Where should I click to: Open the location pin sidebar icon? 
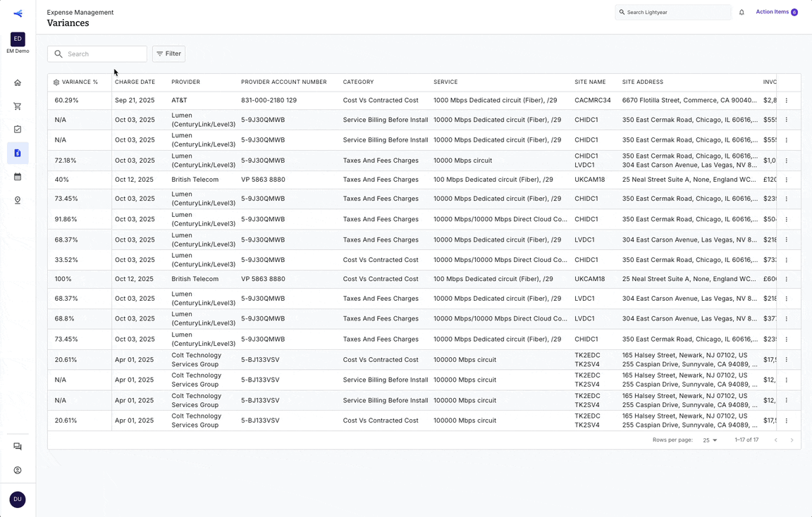(x=18, y=200)
